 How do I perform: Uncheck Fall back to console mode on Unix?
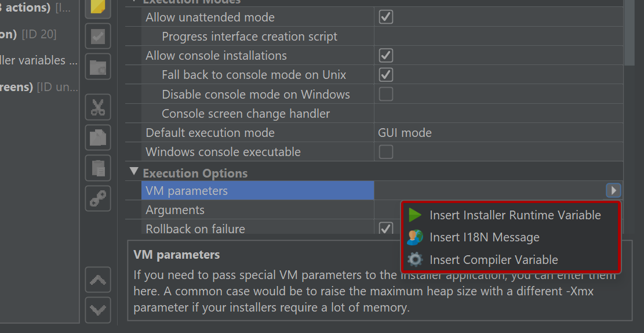(385, 74)
